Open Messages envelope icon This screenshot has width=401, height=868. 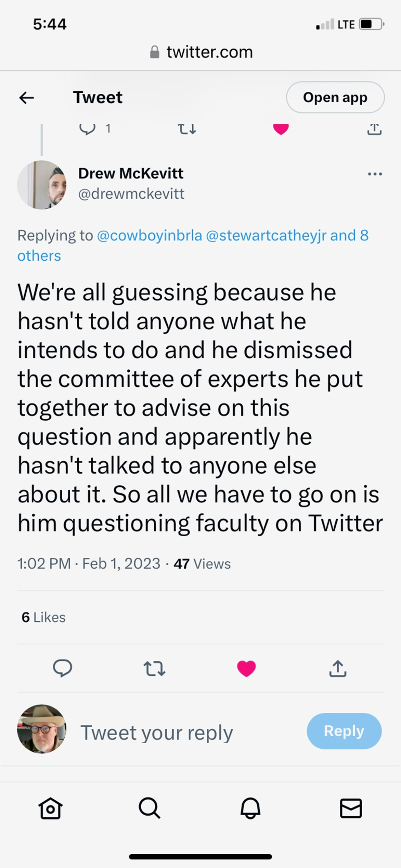point(351,808)
